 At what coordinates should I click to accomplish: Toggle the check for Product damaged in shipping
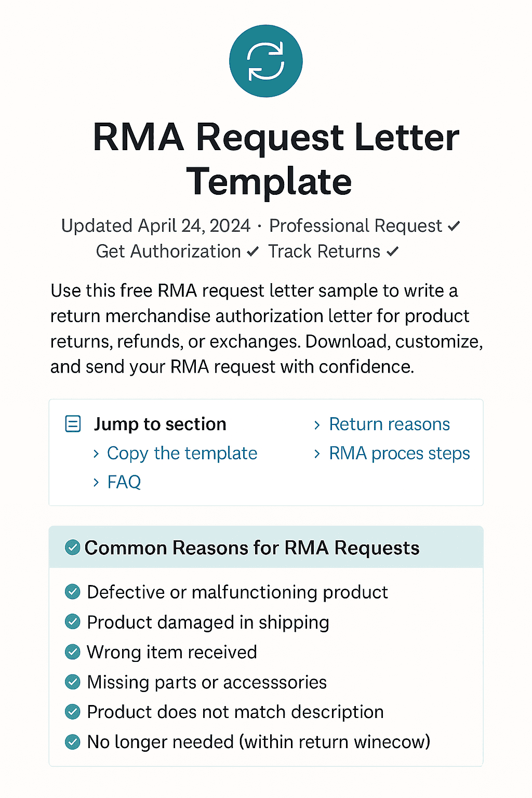point(72,622)
